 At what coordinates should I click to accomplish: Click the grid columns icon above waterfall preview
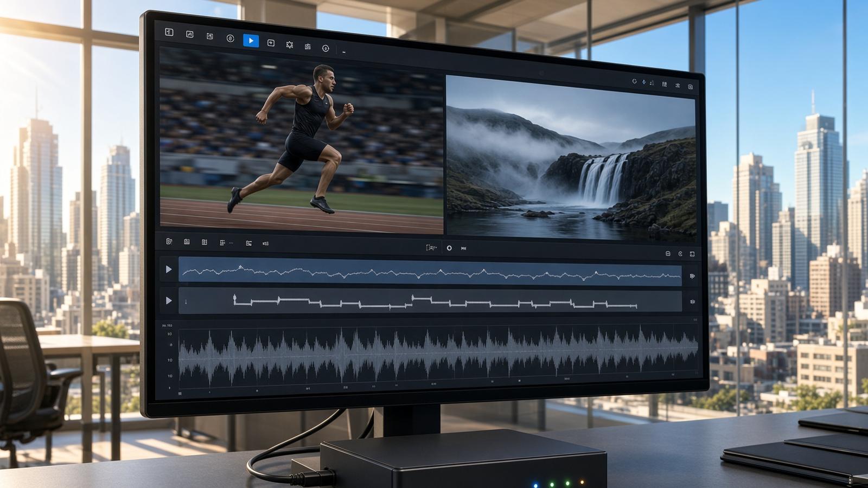(665, 84)
